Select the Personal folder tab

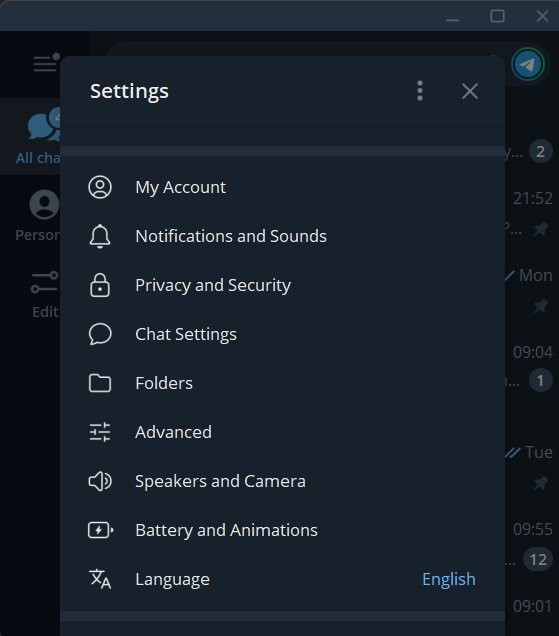coord(30,215)
